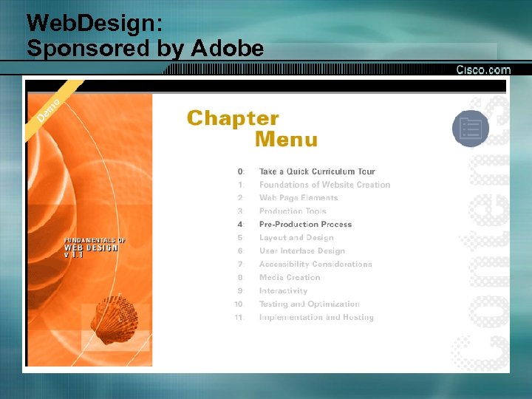Click the Demo ribbon banner
This screenshot has width=532, height=399.
click(x=48, y=111)
